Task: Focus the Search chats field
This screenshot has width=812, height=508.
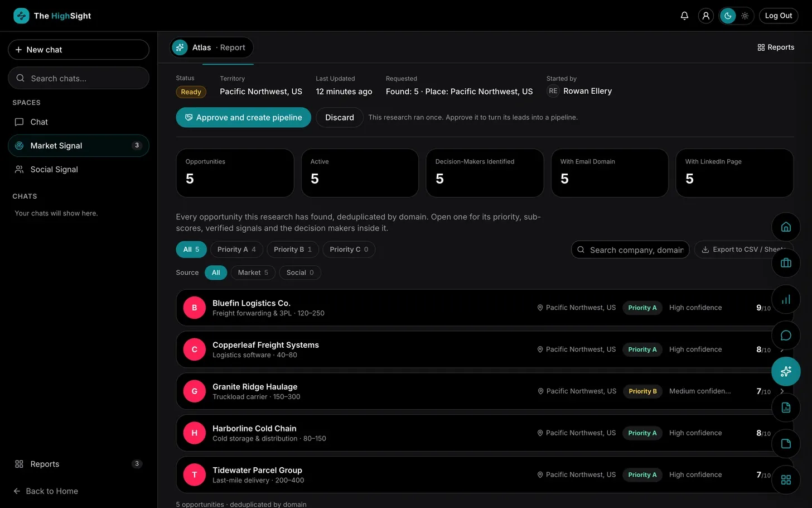Action: coord(79,78)
